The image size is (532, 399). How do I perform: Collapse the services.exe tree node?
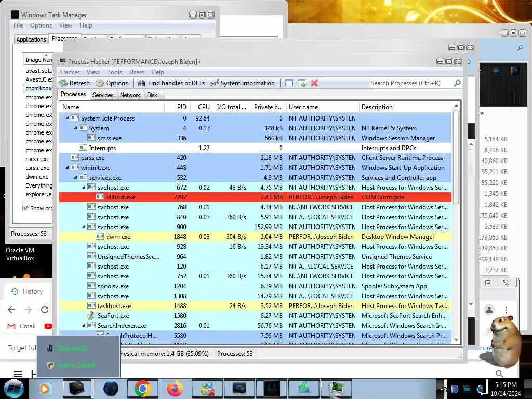75,177
